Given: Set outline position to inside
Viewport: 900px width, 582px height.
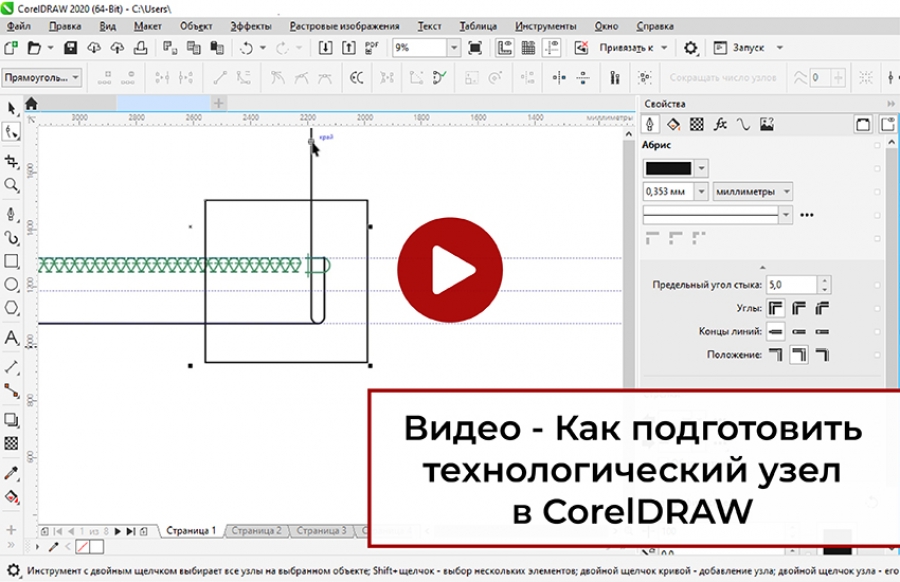Looking at the screenshot, I should click(823, 355).
